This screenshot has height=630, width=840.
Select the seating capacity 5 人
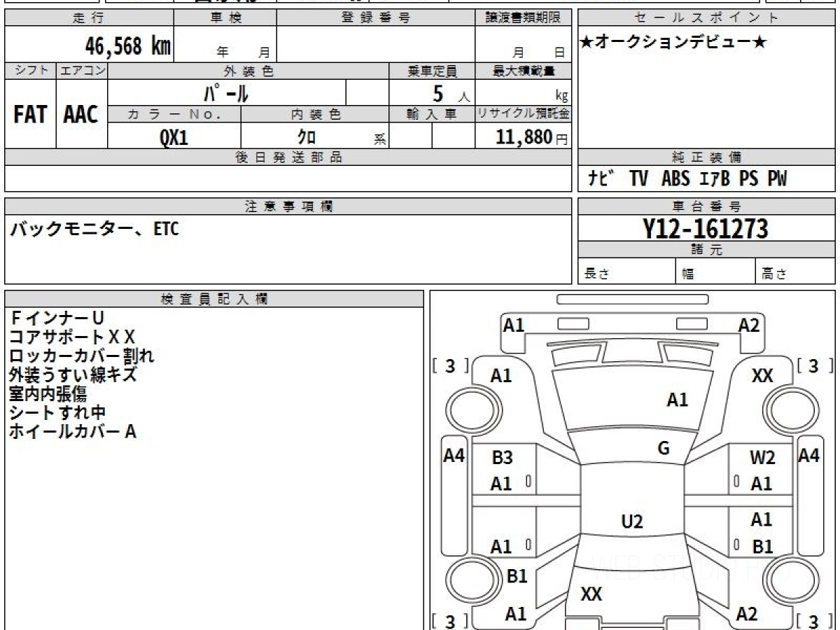[451, 93]
